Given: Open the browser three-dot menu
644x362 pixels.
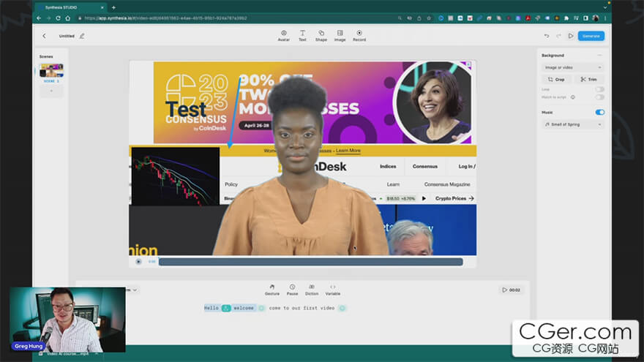Looking at the screenshot, I should [605, 18].
